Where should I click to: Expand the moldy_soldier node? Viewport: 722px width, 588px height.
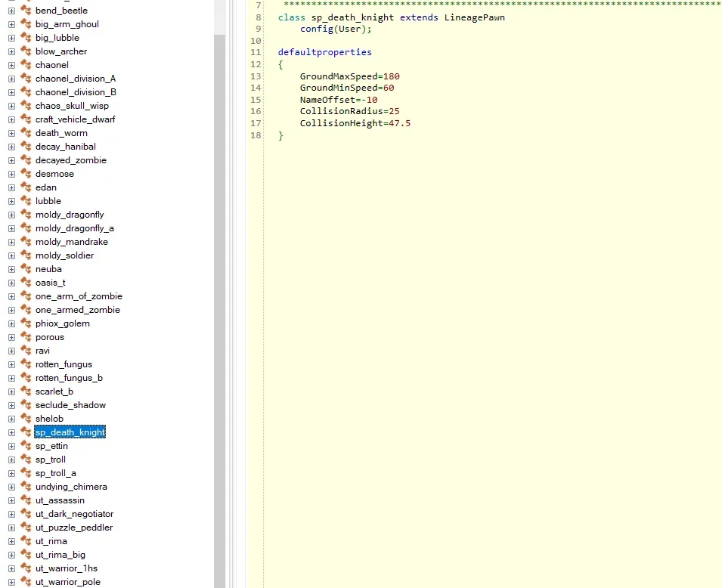point(11,255)
